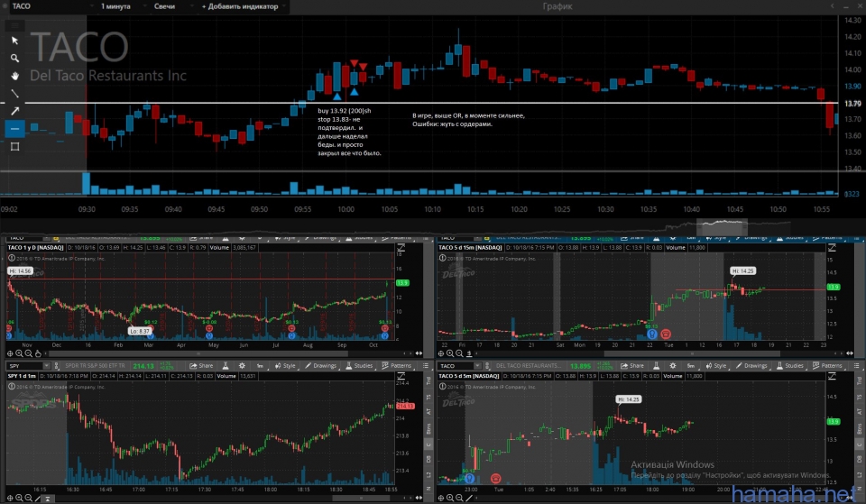866x504 pixels.
Task: Open Style dropdown in TACO 5m toolbar
Action: point(715,365)
